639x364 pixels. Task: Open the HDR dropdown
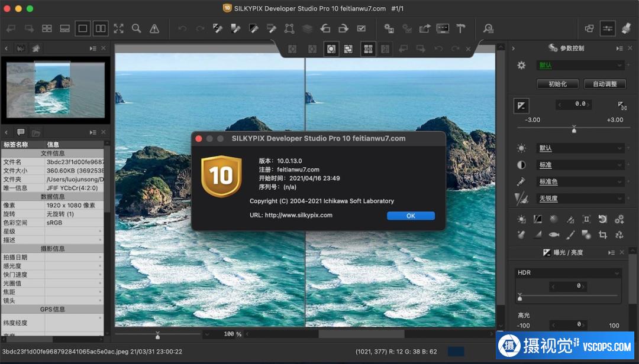pyautogui.click(x=568, y=273)
